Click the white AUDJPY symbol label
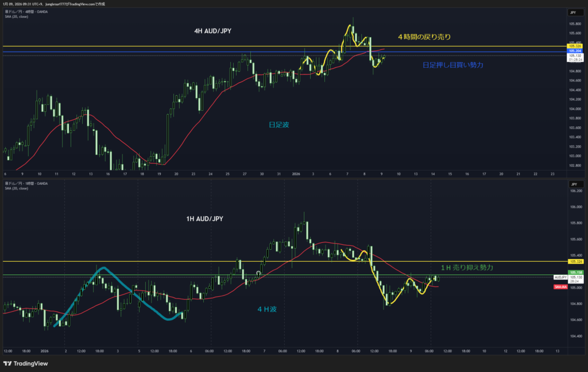 point(561,277)
